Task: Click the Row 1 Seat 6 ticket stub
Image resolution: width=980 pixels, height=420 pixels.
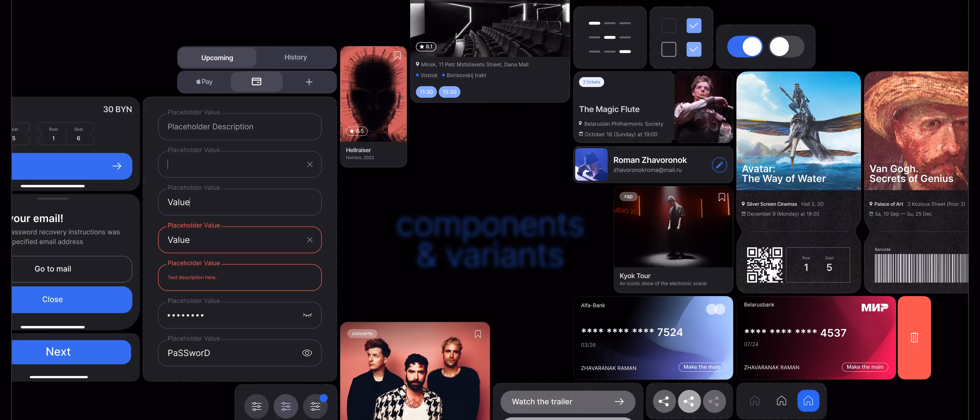Action: 66,134
